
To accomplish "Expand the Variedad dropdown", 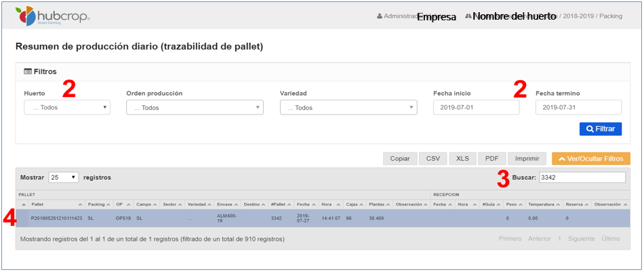I will (x=348, y=107).
